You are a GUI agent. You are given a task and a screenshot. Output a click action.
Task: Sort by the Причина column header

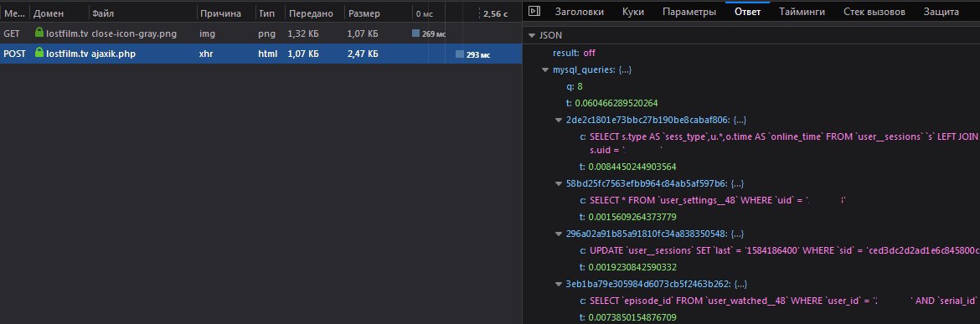(225, 13)
